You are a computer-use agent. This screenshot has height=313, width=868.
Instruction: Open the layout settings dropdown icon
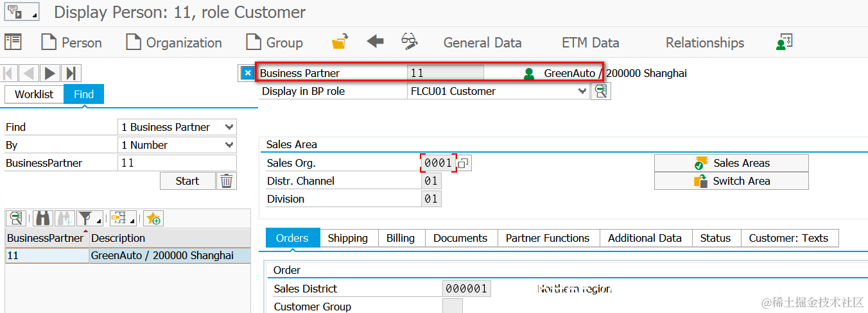point(122,218)
